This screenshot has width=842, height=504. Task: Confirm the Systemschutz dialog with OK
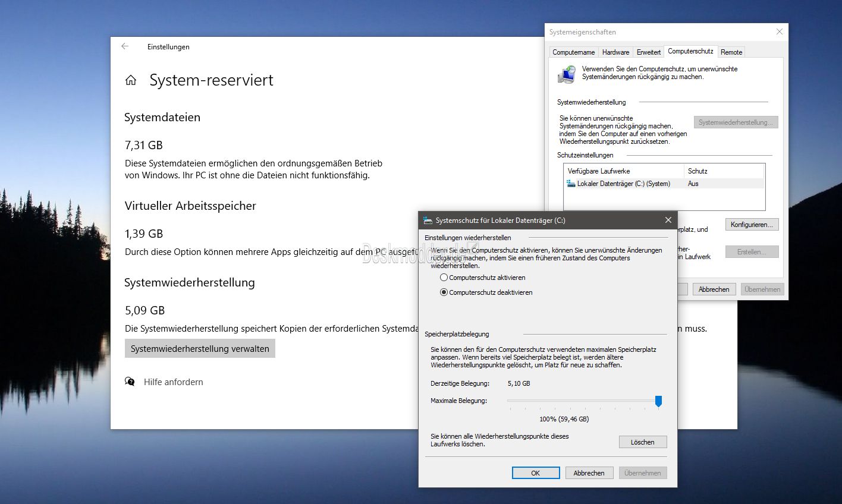535,473
